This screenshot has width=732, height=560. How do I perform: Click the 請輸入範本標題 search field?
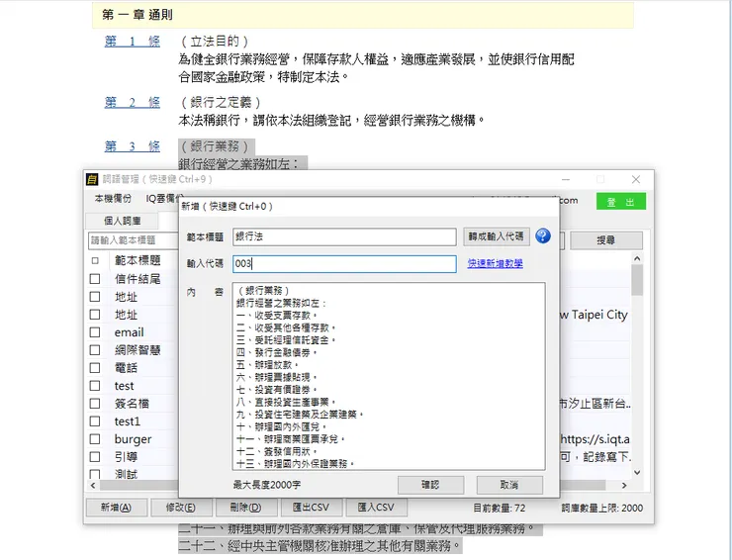tap(134, 240)
